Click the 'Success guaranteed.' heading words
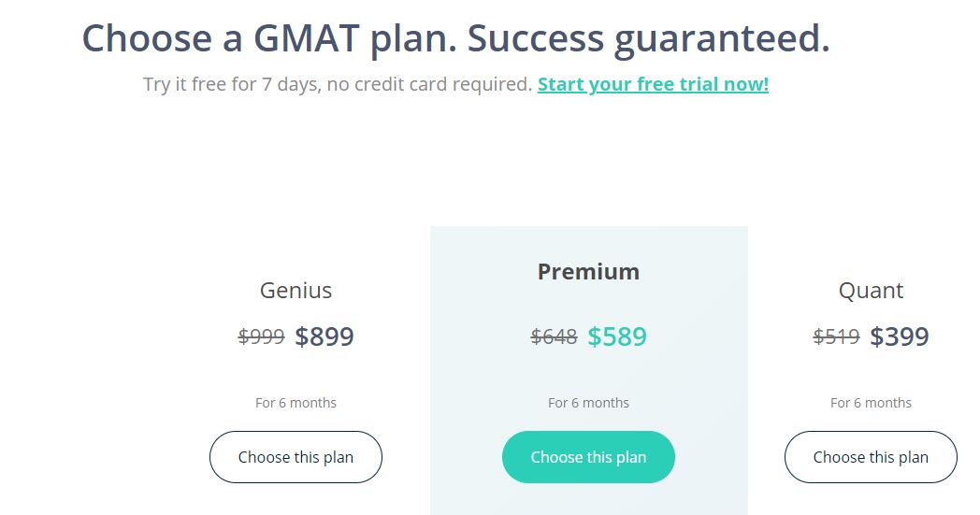 [x=648, y=38]
